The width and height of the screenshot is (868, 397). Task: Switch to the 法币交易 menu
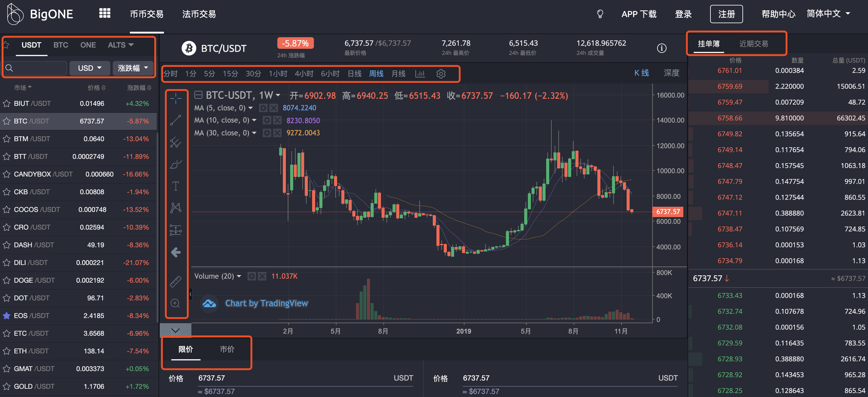199,14
